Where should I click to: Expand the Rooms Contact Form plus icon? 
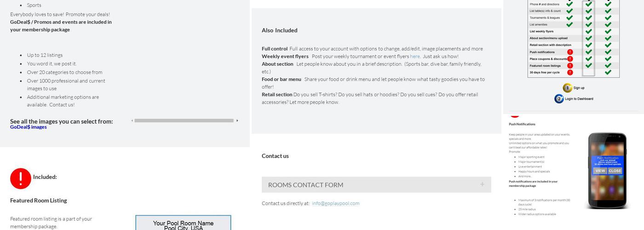click(482, 184)
